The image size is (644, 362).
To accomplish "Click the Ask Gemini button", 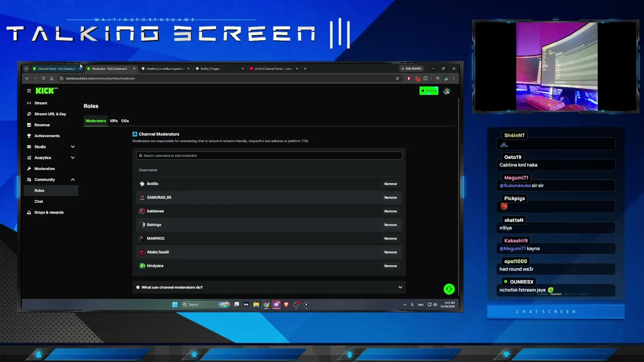I will click(411, 68).
